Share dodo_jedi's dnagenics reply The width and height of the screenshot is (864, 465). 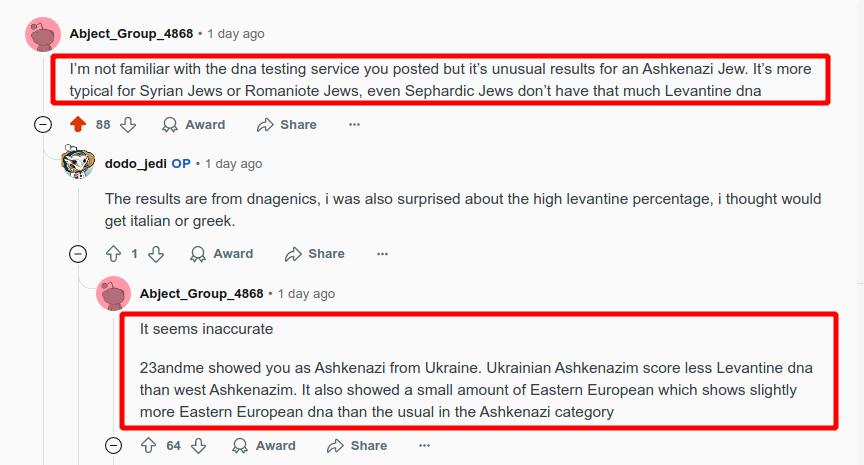315,254
